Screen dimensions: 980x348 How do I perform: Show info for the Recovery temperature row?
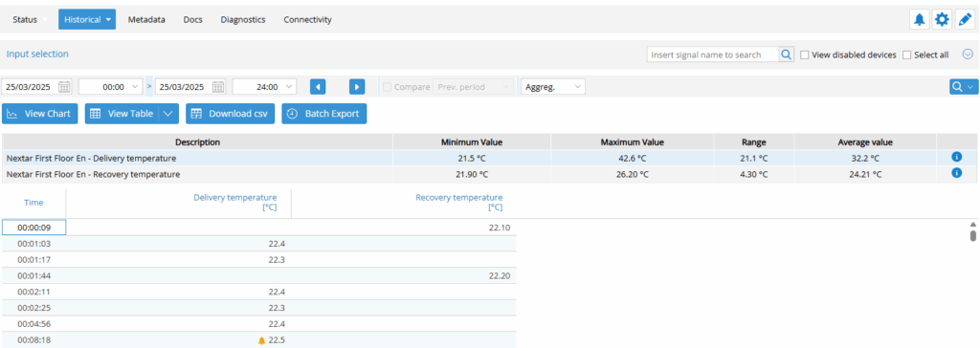956,172
